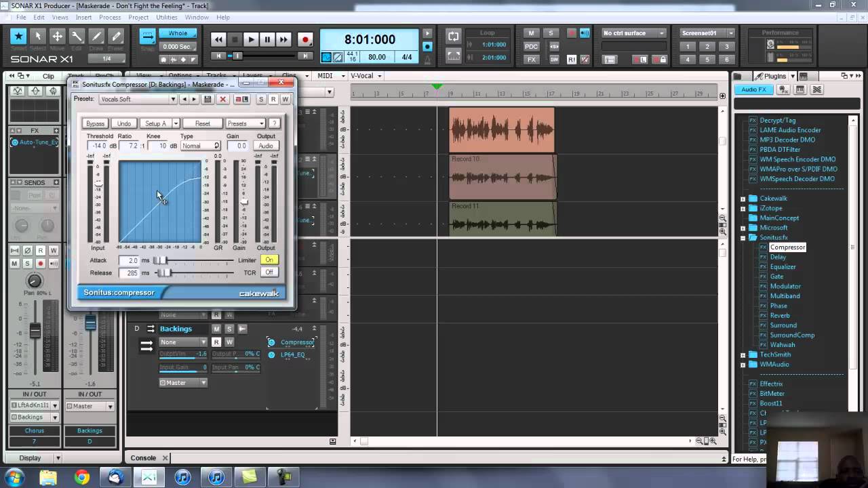Open the File menu
The image size is (868, 488).
(21, 17)
